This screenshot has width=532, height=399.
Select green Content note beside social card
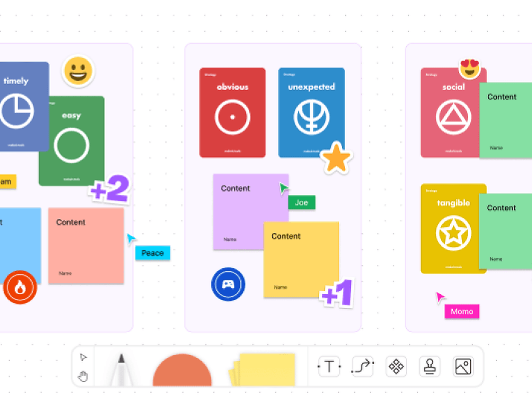(506, 120)
